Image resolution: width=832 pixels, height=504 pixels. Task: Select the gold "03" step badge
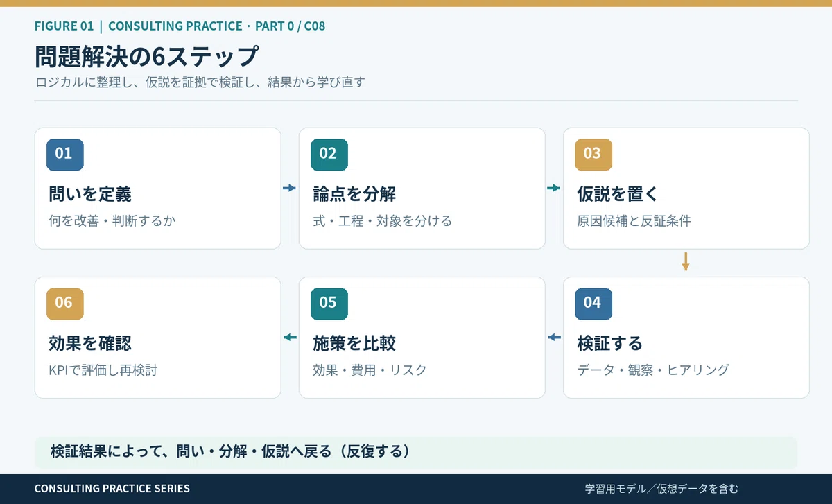[593, 155]
